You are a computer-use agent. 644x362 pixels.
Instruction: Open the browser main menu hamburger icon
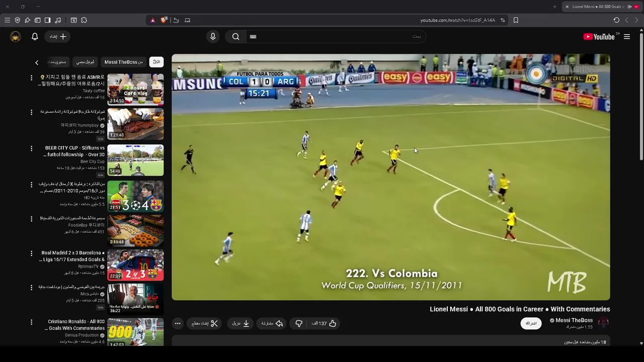(7, 20)
